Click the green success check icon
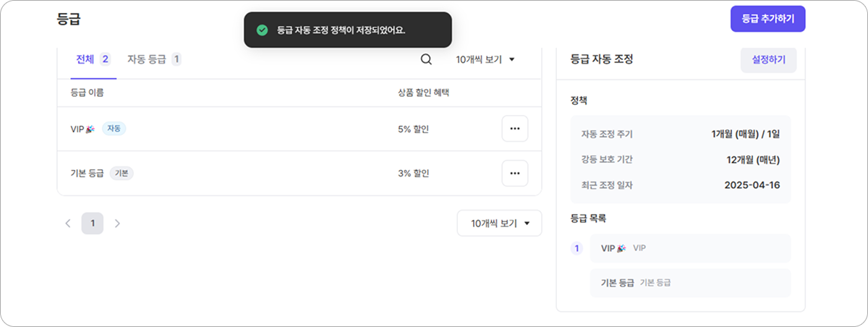The height and width of the screenshot is (327, 868). point(263,30)
